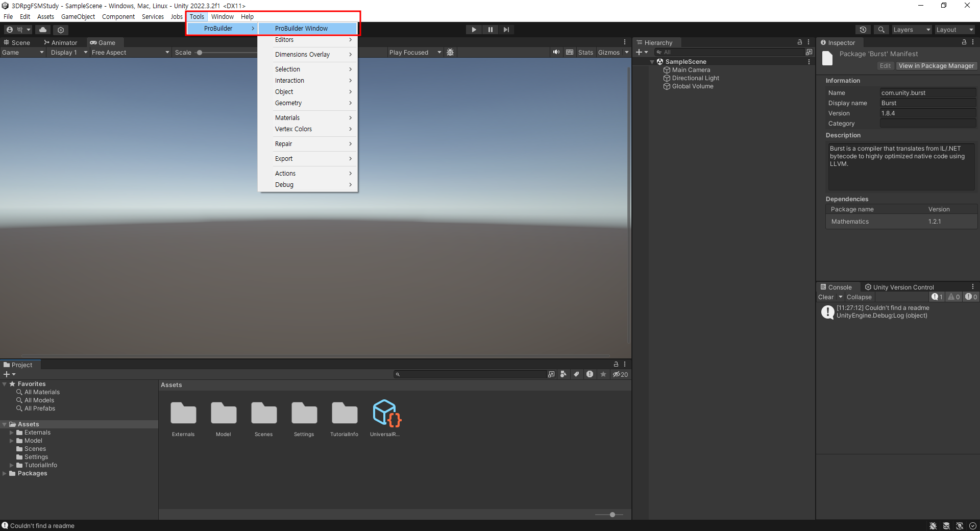
Task: Lock the Hierarchy panel
Action: click(800, 42)
